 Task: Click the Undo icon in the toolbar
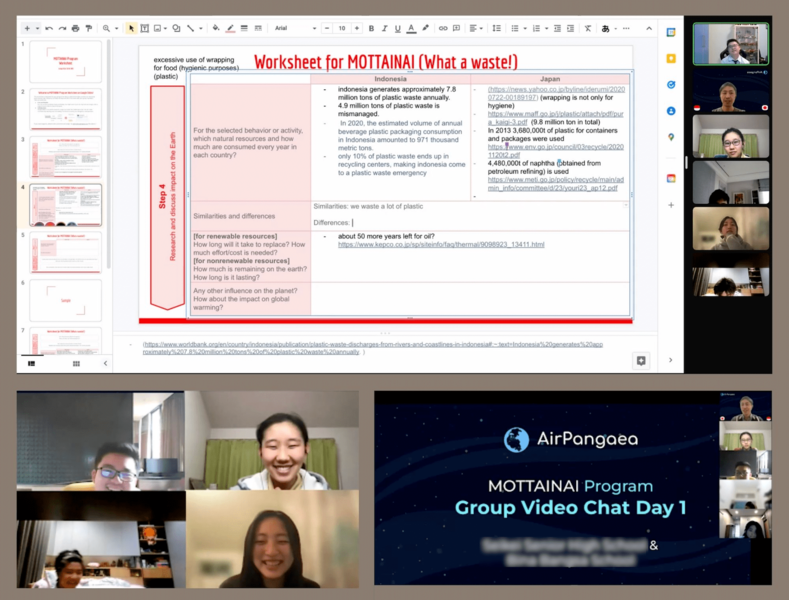point(47,28)
